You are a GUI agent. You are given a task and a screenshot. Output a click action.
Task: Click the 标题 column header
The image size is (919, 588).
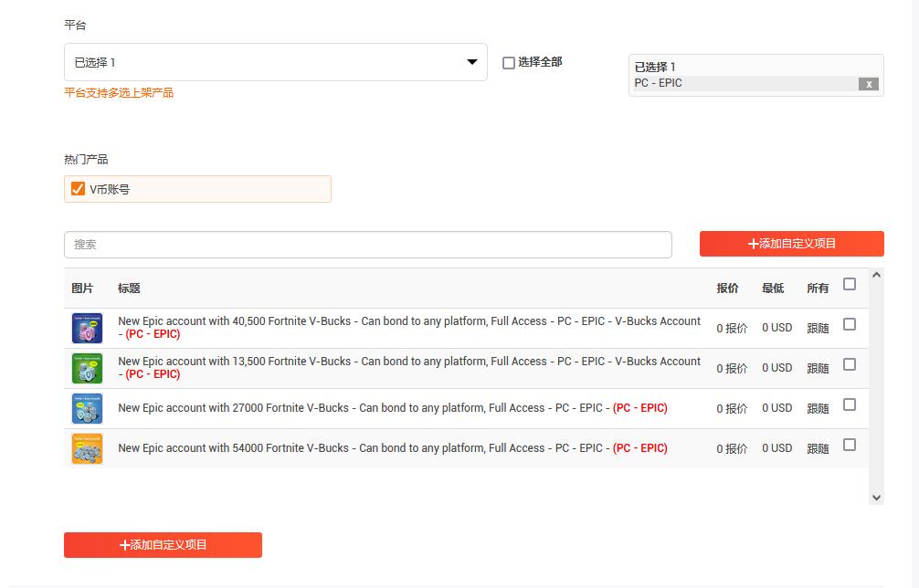tap(129, 289)
